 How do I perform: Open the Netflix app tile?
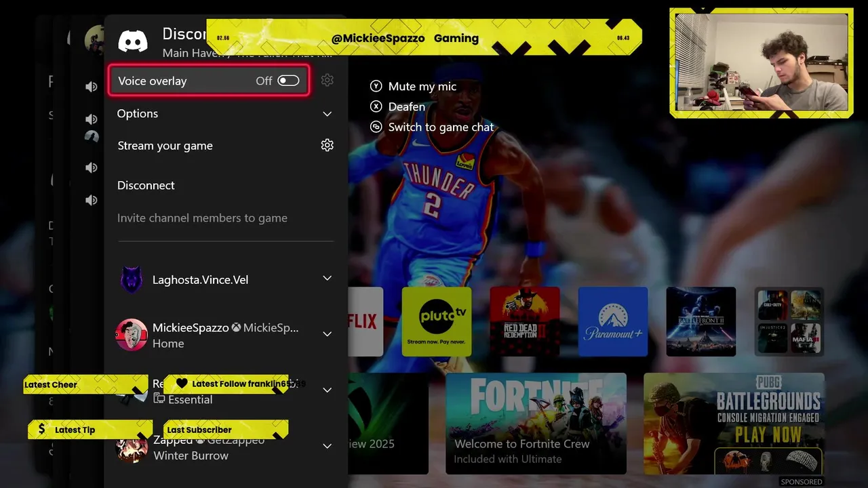[x=366, y=321]
